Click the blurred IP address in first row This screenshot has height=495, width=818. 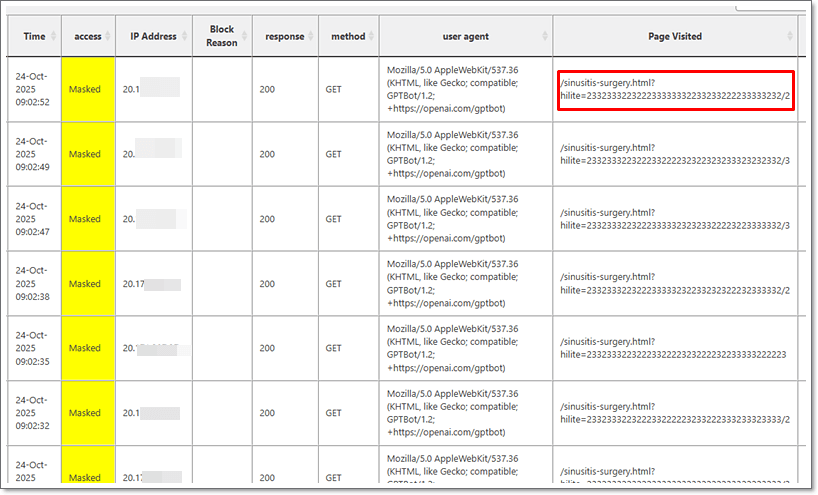pyautogui.click(x=152, y=90)
